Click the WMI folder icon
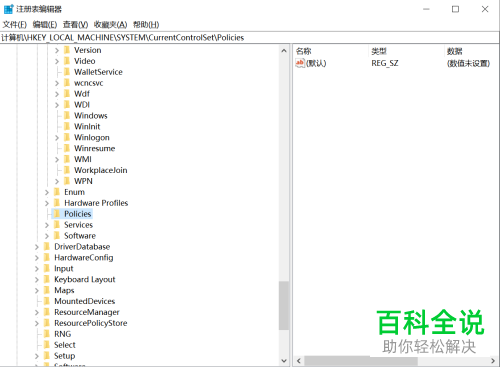The width and height of the screenshot is (500, 367). (67, 159)
